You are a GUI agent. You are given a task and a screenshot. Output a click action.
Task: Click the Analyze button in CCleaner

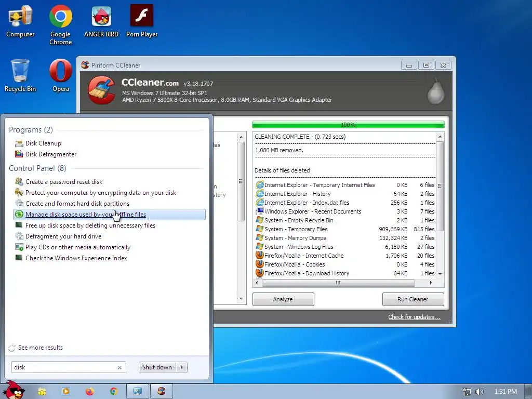283,299
